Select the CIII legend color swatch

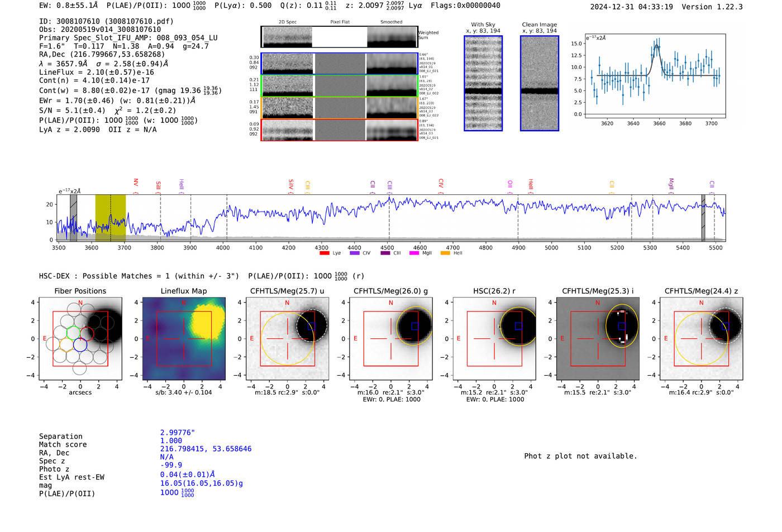point(385,253)
